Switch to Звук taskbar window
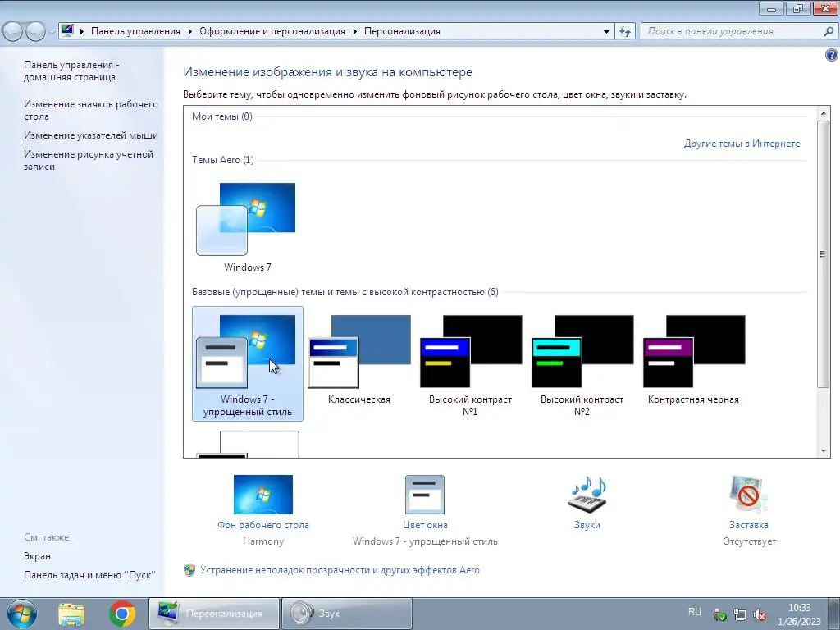Viewport: 840px width, 630px height. (347, 614)
